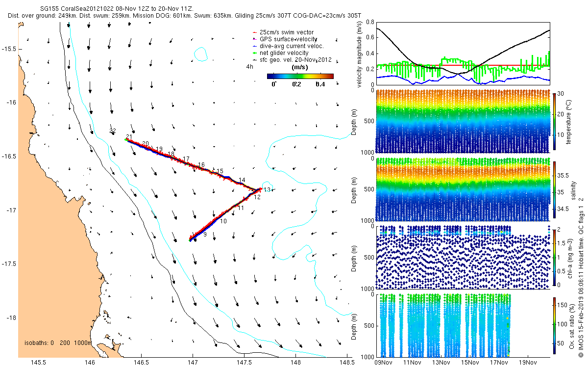Click the temperature (°C) colorbar
Image resolution: width=588 pixels, height=368 pixels.
554,121
